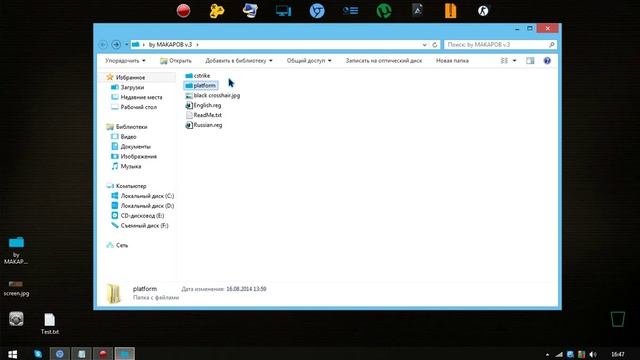The width and height of the screenshot is (640, 360).
Task: Select the Russian.reg registry file
Action: pyautogui.click(x=204, y=125)
